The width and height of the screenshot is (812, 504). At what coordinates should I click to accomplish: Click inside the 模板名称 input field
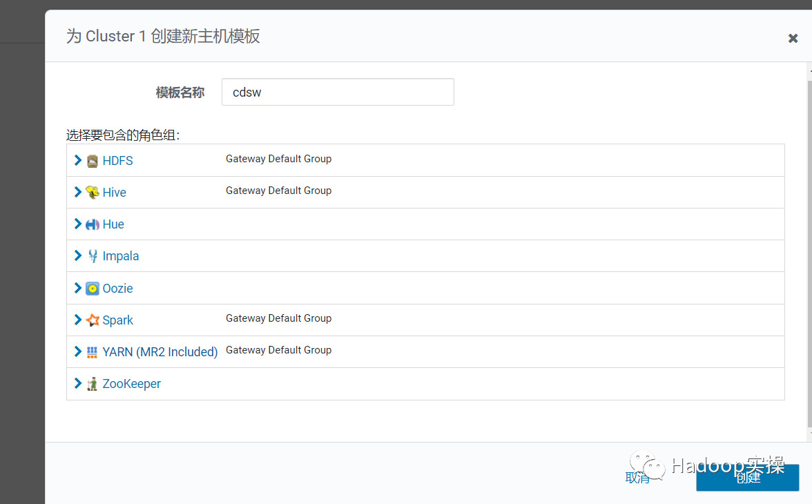coord(337,91)
